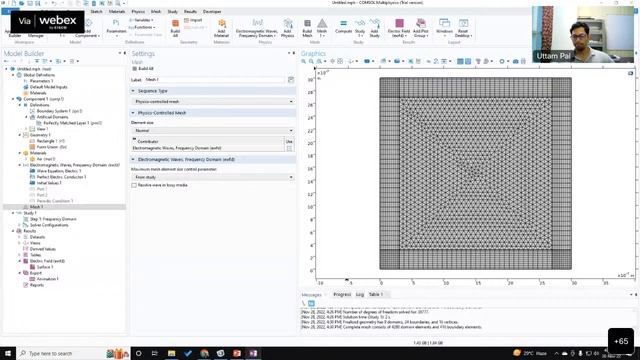Screen dimensions: 640x360
Task: Click the +65 participants overlay button
Action: point(621,341)
